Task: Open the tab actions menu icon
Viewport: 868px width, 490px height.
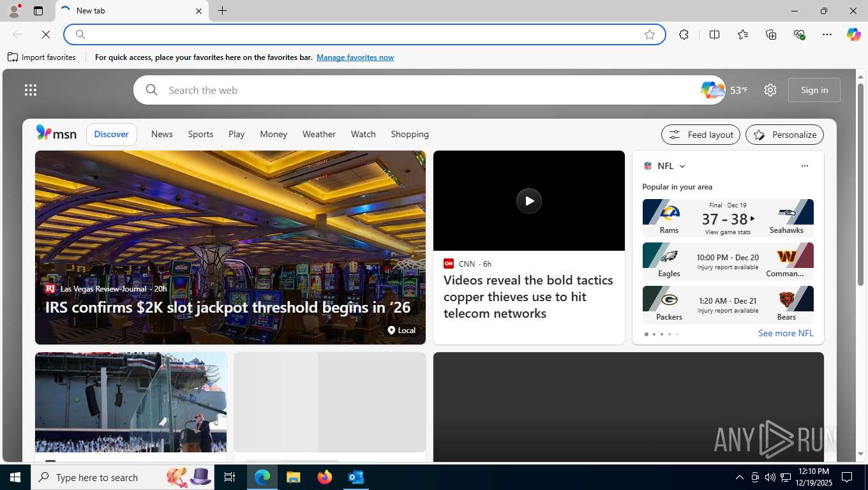Action: 38,11
